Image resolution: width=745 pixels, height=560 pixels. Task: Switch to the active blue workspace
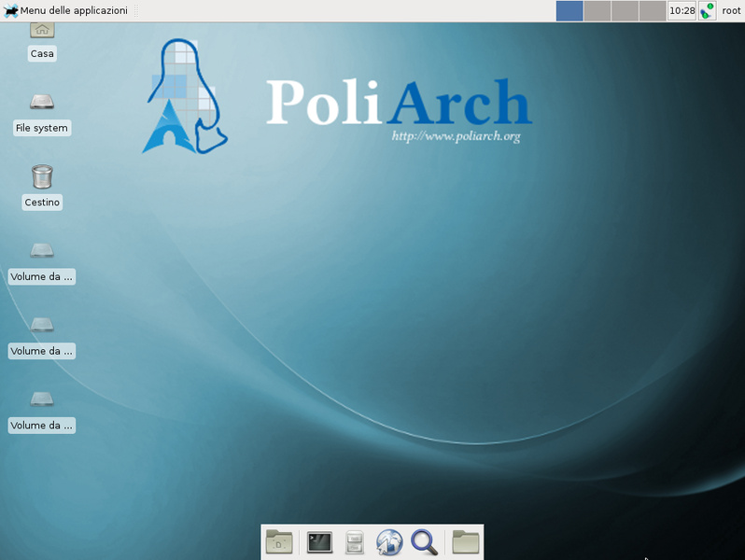pos(569,10)
